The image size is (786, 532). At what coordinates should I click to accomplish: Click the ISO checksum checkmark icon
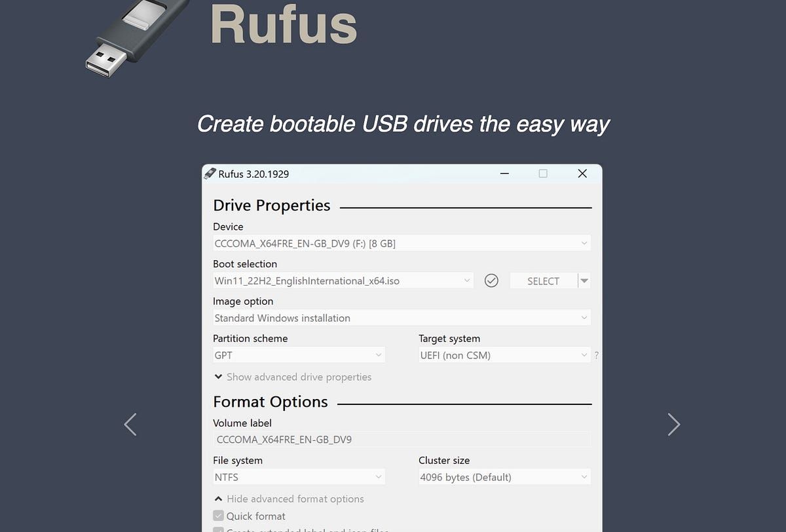[491, 280]
